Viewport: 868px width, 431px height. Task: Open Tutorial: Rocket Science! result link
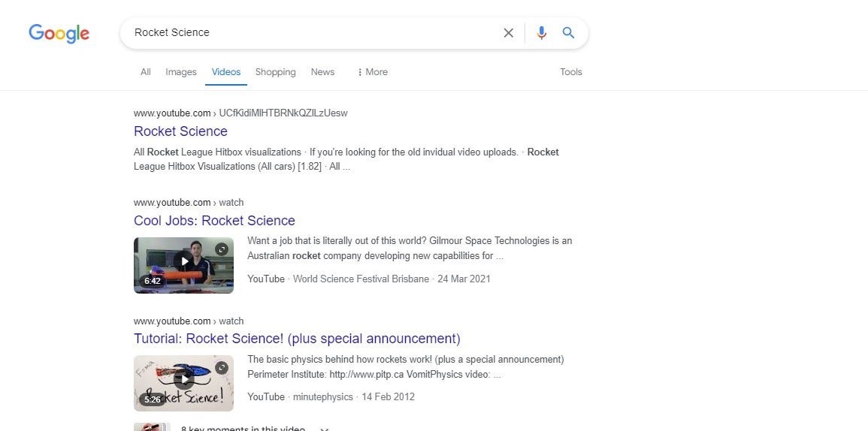tap(297, 339)
